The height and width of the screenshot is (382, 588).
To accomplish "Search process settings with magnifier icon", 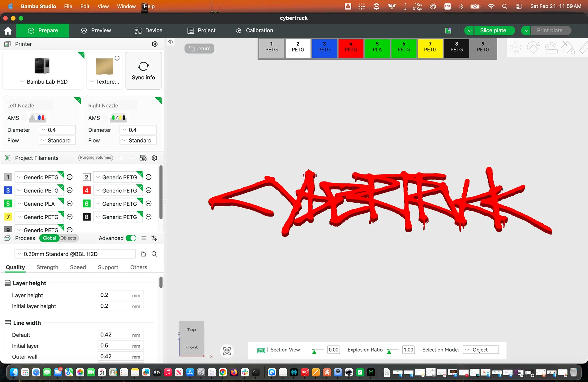I will tap(154, 254).
